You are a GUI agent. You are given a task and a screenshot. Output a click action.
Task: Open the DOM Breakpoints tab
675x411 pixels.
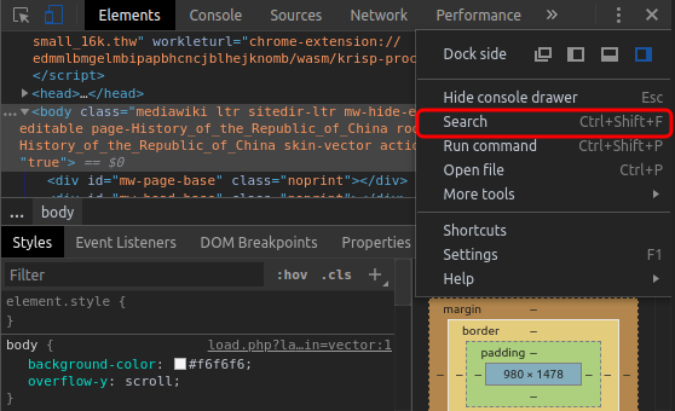click(259, 242)
